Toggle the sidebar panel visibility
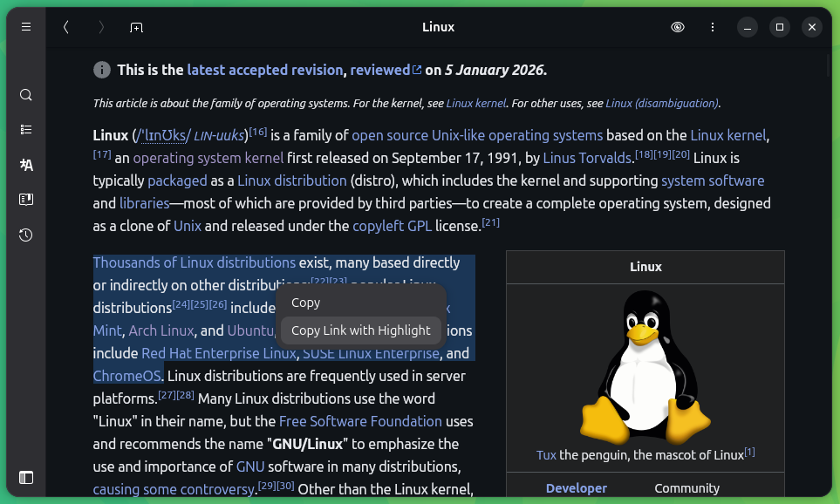Screen dimensions: 840x504 (x=26, y=477)
